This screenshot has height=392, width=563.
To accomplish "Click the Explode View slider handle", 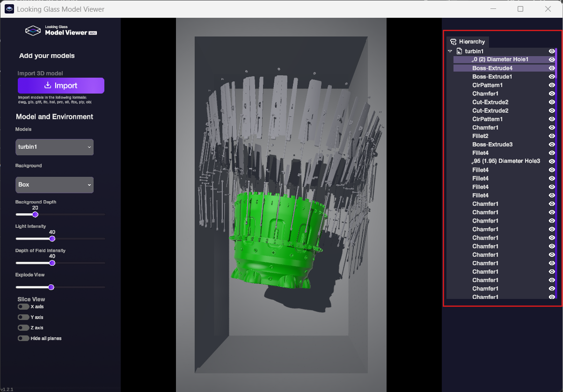I will tap(51, 287).
